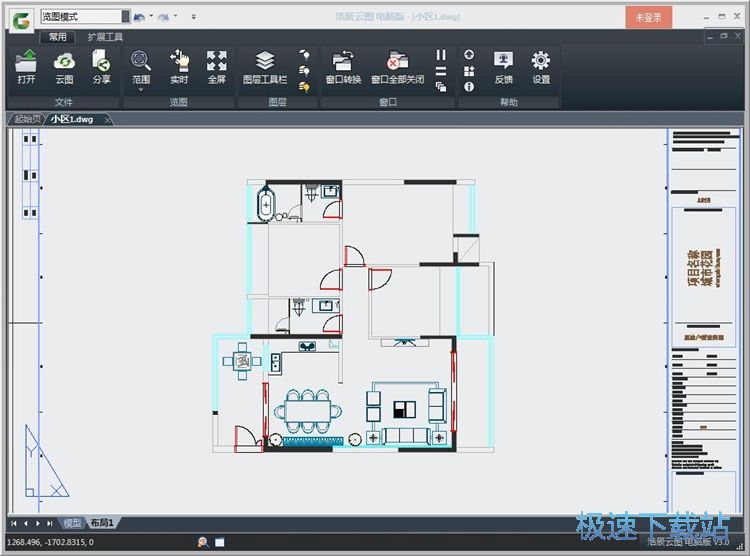Select the 模型 model layout tab

click(x=73, y=523)
